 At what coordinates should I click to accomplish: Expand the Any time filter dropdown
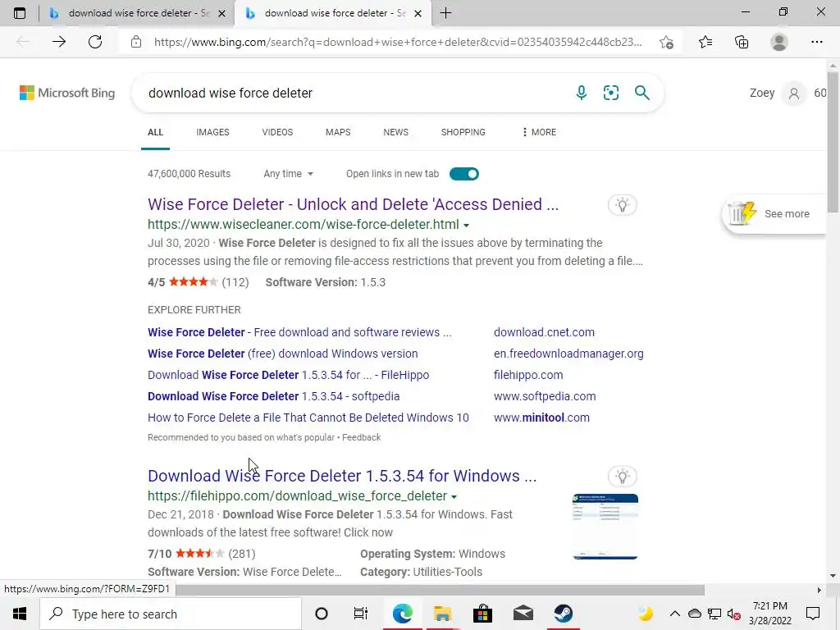(288, 174)
